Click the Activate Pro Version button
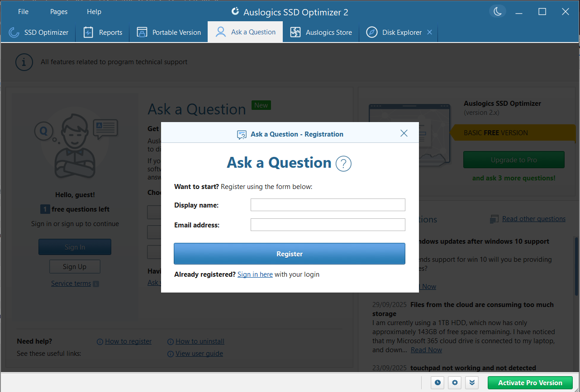This screenshot has height=392, width=580. [530, 383]
